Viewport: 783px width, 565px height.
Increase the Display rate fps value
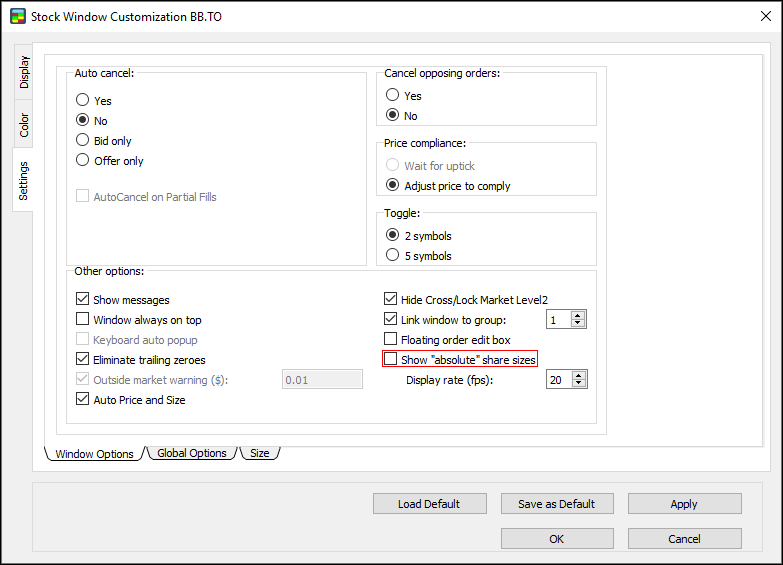pos(579,375)
